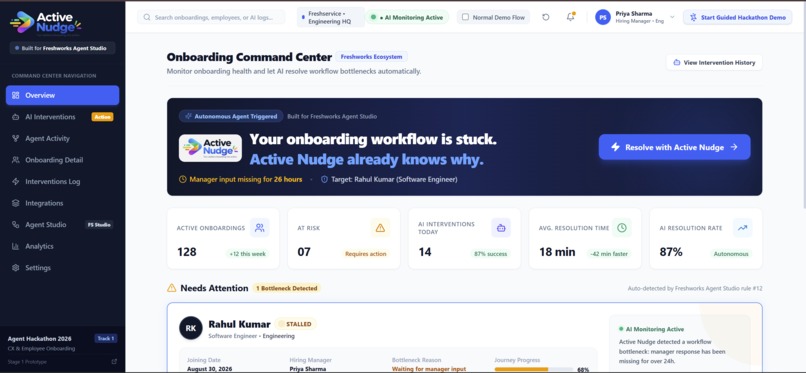Open AI Interventions in sidebar
Image resolution: width=806 pixels, height=373 pixels.
[x=62, y=117]
